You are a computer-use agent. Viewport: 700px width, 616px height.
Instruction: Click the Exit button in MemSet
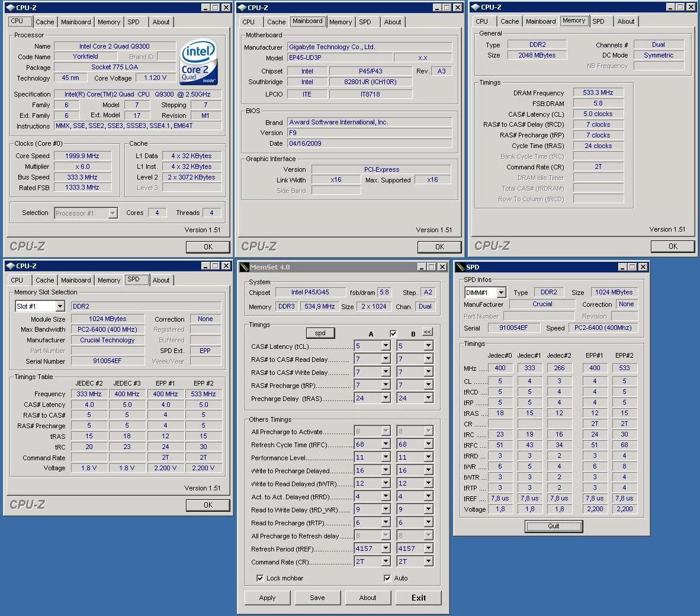pos(419,598)
